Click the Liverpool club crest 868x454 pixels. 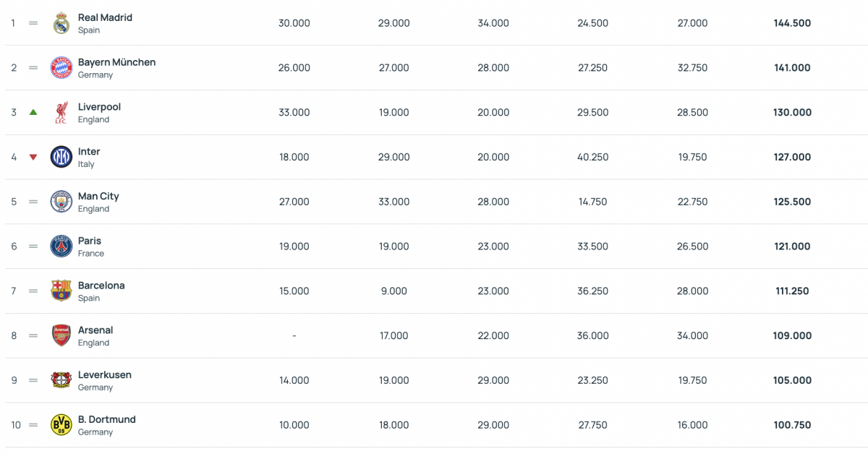click(x=61, y=113)
